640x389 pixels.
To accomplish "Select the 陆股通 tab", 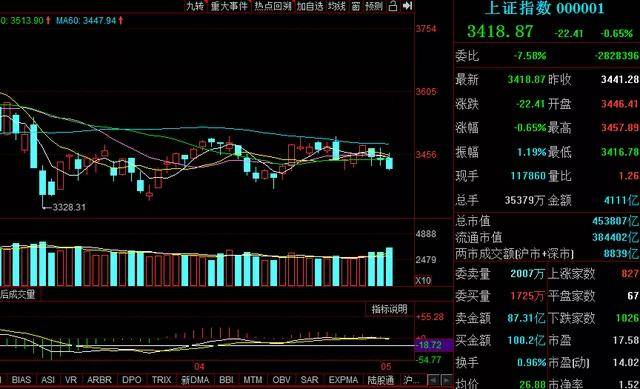I will [380, 380].
